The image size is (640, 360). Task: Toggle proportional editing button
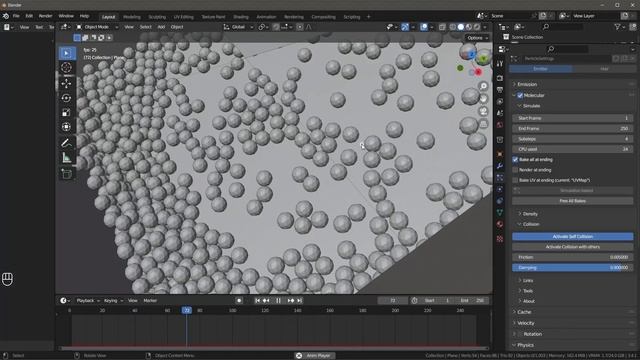(300, 27)
